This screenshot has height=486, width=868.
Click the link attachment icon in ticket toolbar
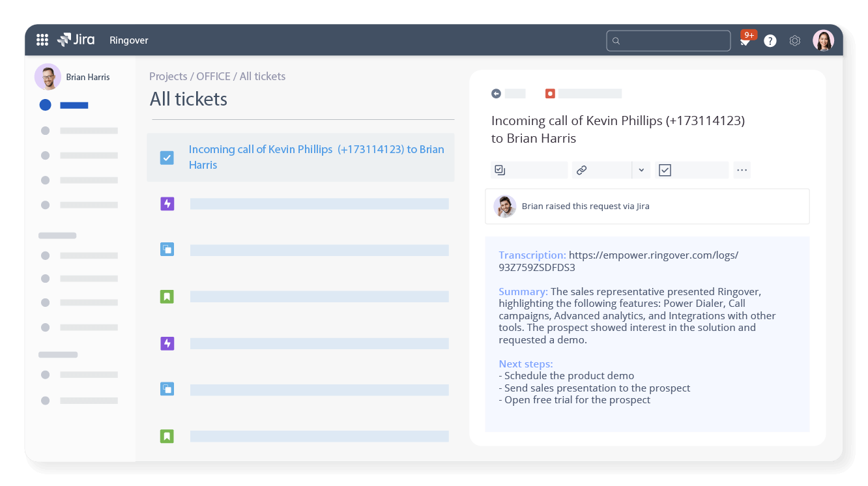coord(581,169)
